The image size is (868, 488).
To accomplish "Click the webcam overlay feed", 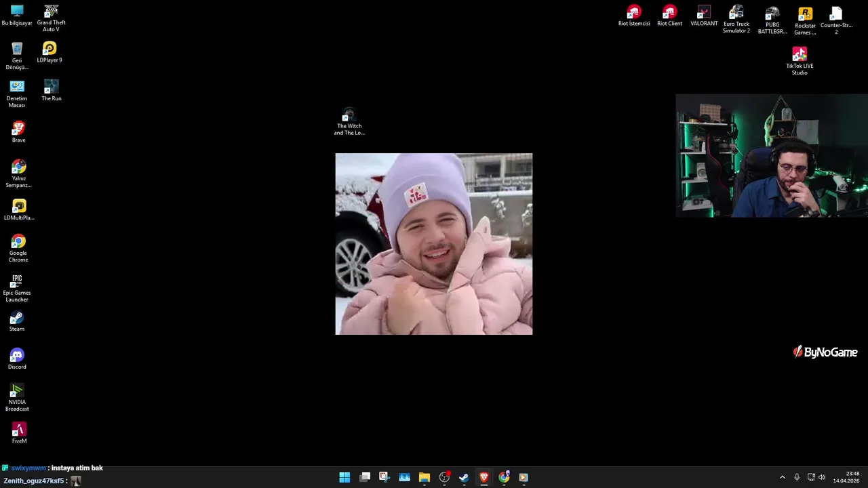I will click(x=772, y=156).
